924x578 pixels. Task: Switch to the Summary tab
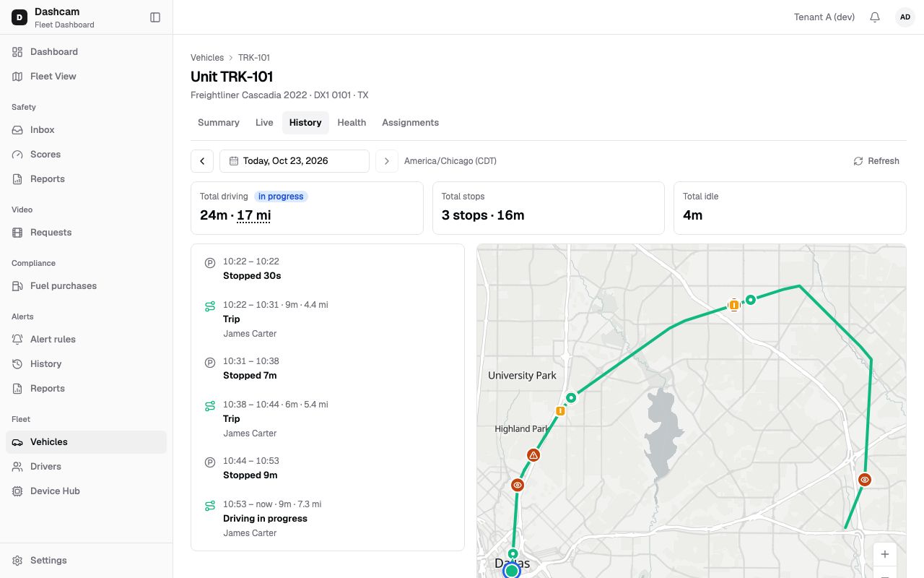[219, 123]
